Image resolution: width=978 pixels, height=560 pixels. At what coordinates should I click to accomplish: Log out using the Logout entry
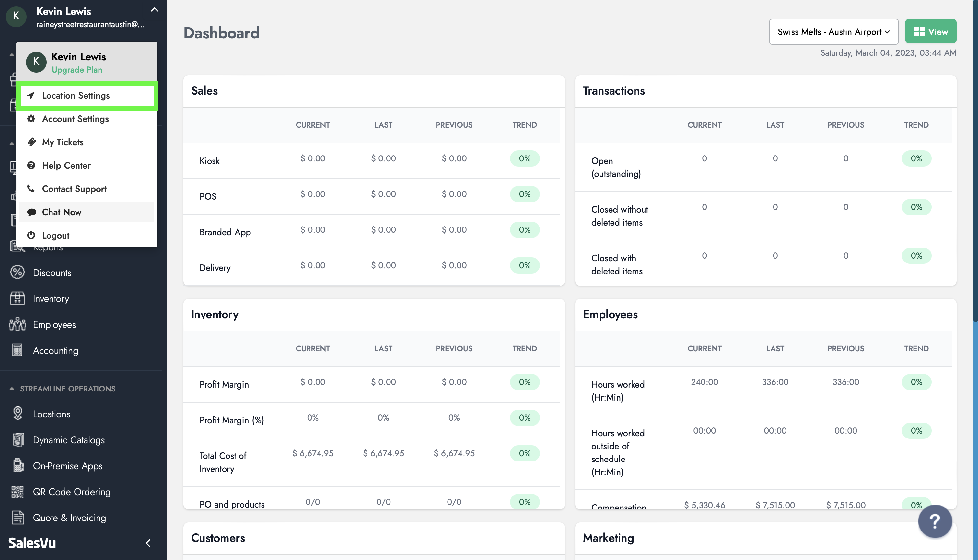click(x=87, y=235)
